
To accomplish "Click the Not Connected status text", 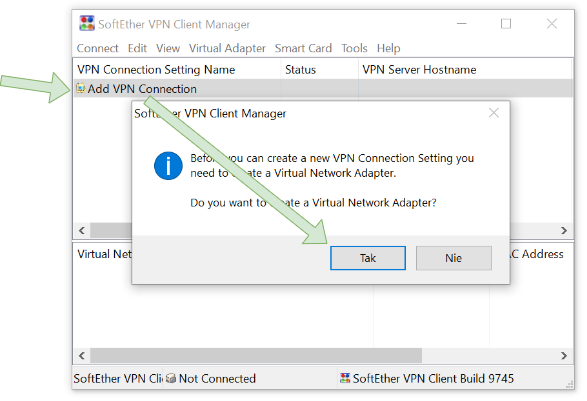I will [217, 379].
